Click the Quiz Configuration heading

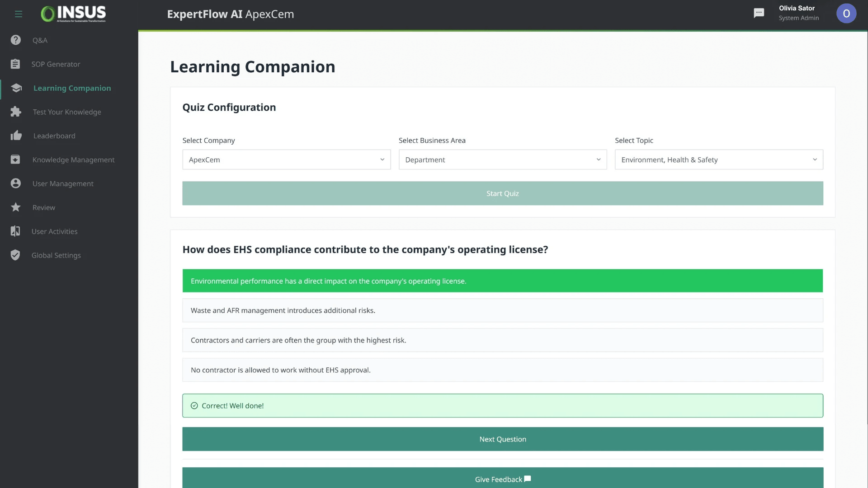coord(229,108)
